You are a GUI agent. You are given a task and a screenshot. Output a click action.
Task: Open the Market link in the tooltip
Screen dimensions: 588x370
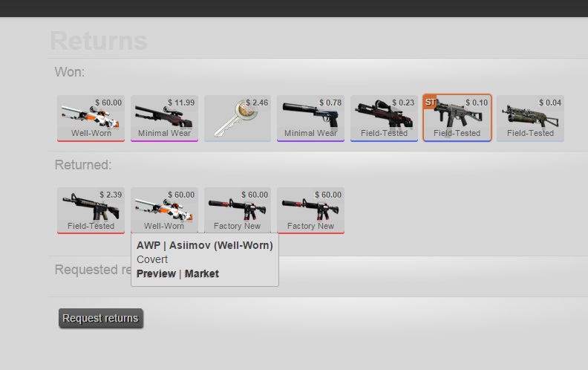[202, 273]
